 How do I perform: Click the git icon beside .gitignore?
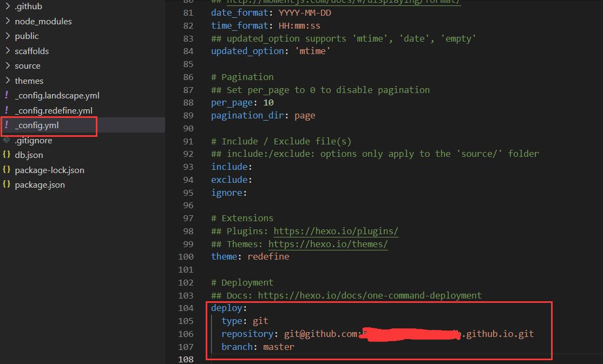(x=6, y=140)
